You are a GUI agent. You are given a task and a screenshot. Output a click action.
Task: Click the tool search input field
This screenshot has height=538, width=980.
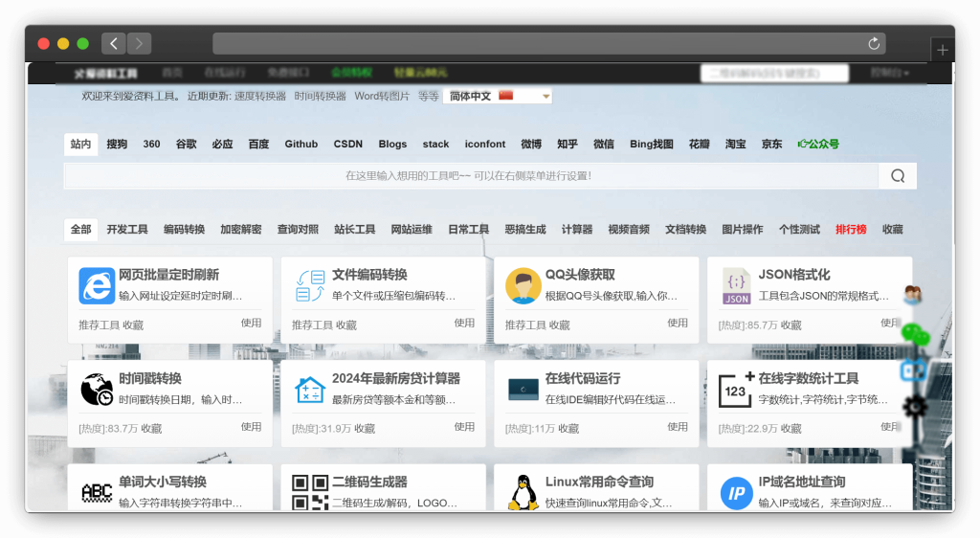tap(471, 176)
